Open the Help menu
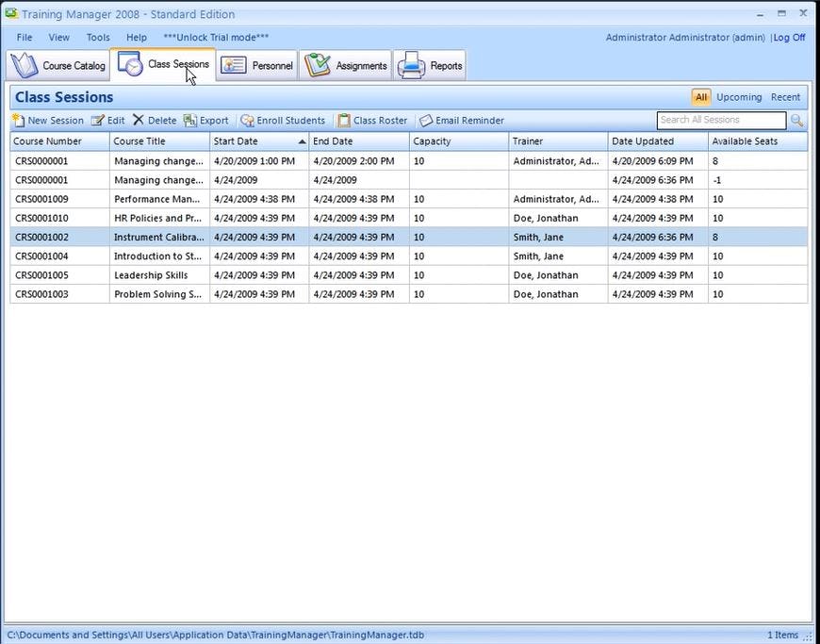Viewport: 820px width, 644px height. click(136, 37)
